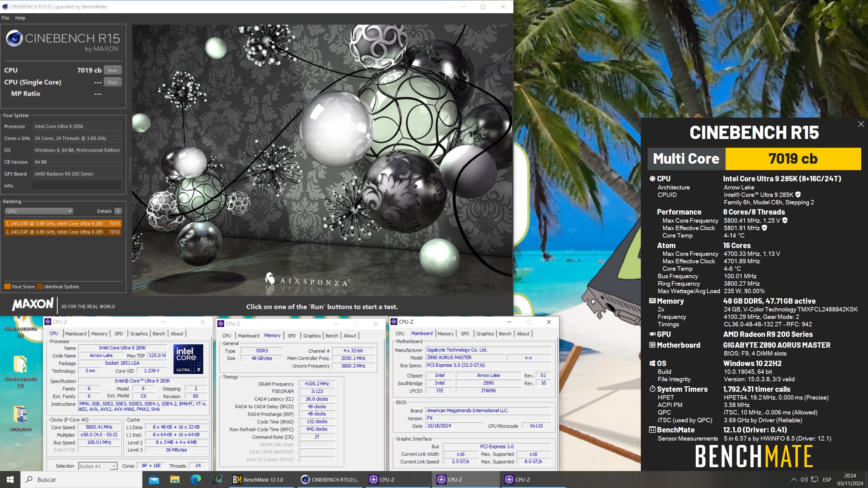This screenshot has height=488, width=868.
Task: Click the Intel Core Ultra 9 logo
Action: (x=189, y=359)
